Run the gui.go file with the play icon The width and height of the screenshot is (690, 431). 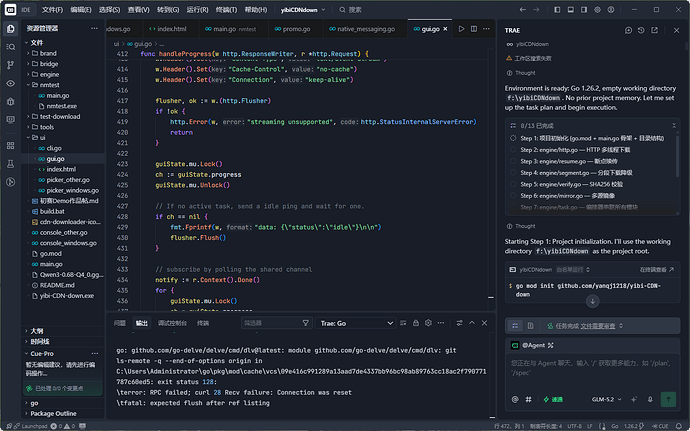click(461, 29)
